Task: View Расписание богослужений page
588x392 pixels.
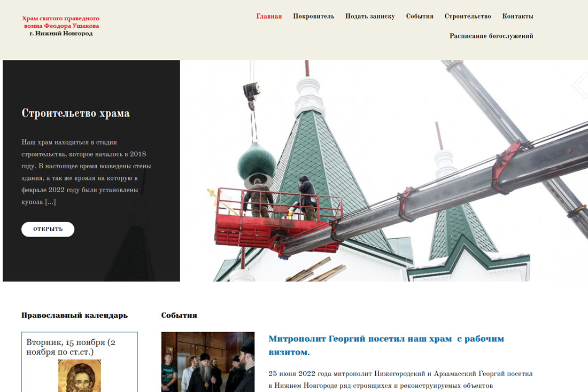Action: click(491, 36)
